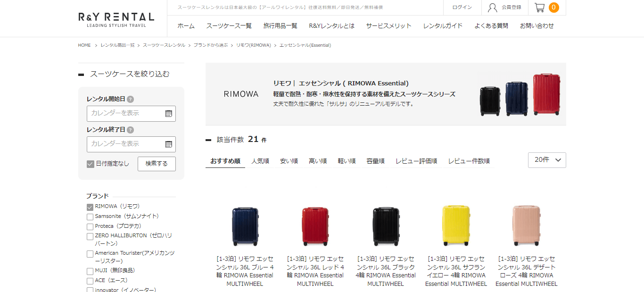Screen dimensions: 644x292
Task: Open スーツケース一覧 in the navigation menu
Action: coord(229,26)
